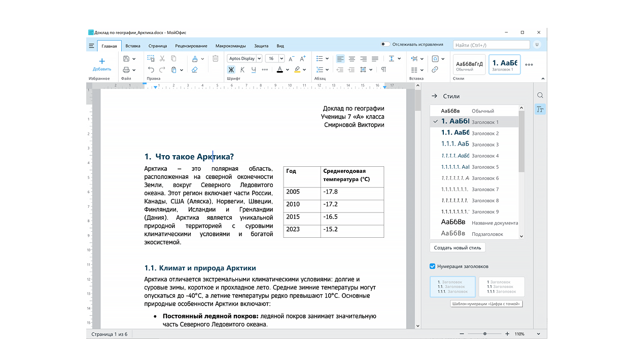Image resolution: width=634 pixels, height=364 pixels.
Task: Open the Вставка tab
Action: click(133, 46)
